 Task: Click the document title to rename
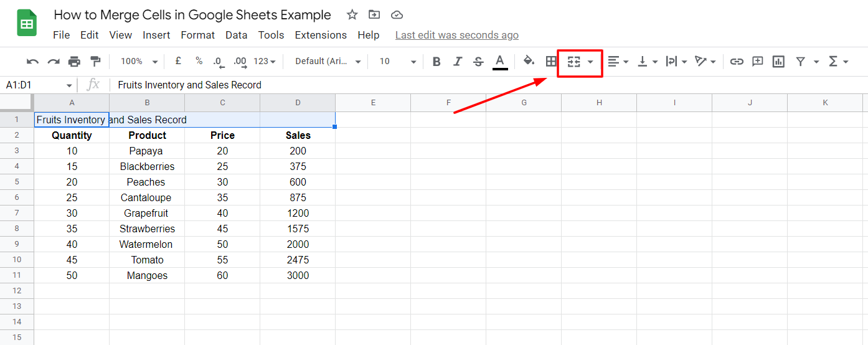click(x=192, y=14)
